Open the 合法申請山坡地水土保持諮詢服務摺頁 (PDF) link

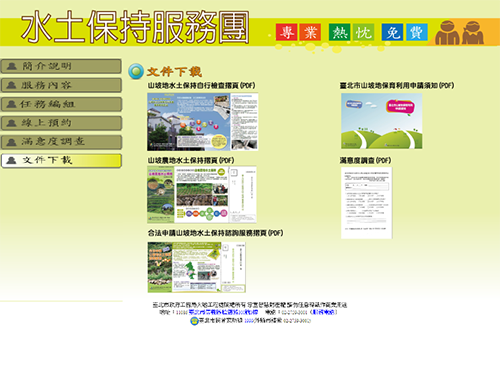tap(215, 233)
